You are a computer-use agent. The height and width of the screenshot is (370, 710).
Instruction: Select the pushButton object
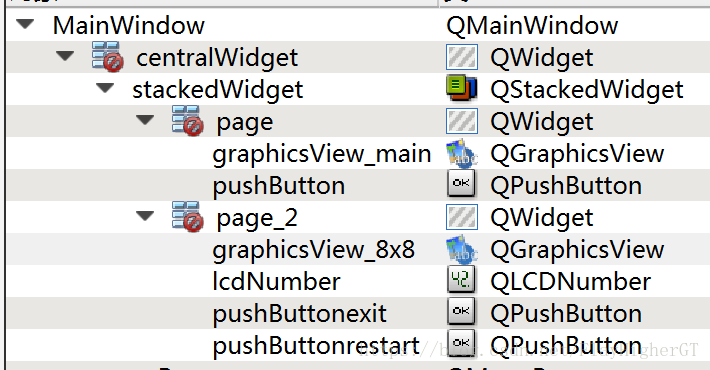coord(278,186)
